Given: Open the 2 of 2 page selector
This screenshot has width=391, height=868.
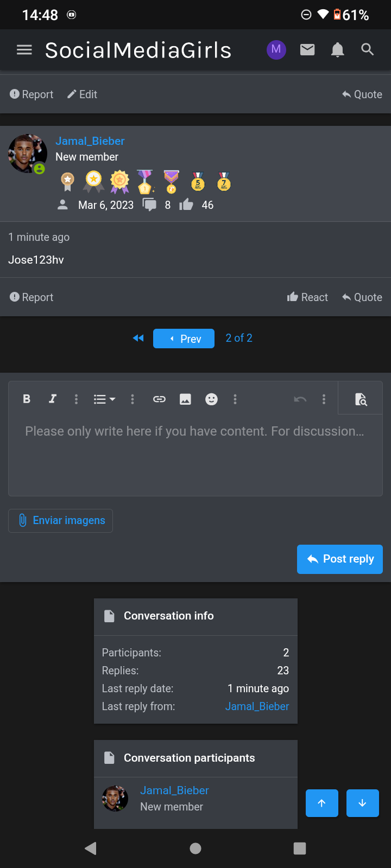Looking at the screenshot, I should [x=239, y=338].
